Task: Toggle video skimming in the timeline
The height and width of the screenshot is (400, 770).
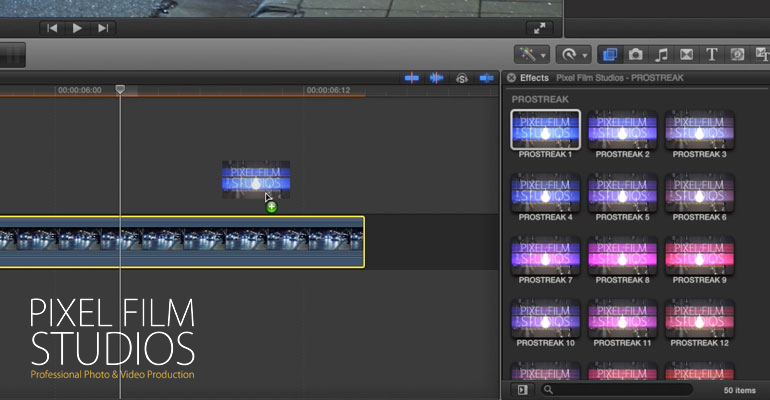Action: tap(412, 78)
